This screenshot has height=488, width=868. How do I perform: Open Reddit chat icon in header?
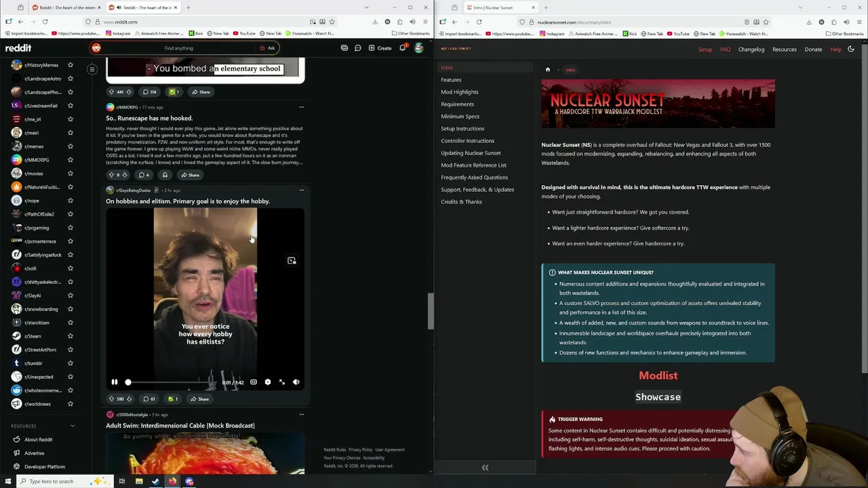coord(358,48)
